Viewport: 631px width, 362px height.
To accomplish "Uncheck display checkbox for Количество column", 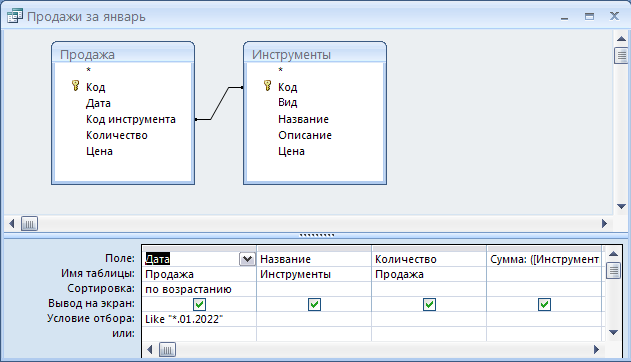I will [429, 304].
